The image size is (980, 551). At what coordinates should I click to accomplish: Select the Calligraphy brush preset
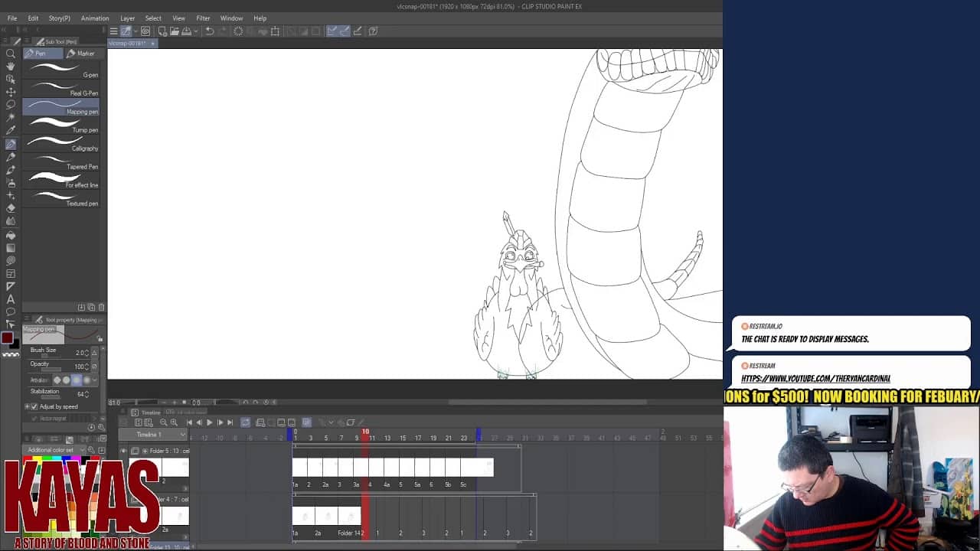(61, 143)
